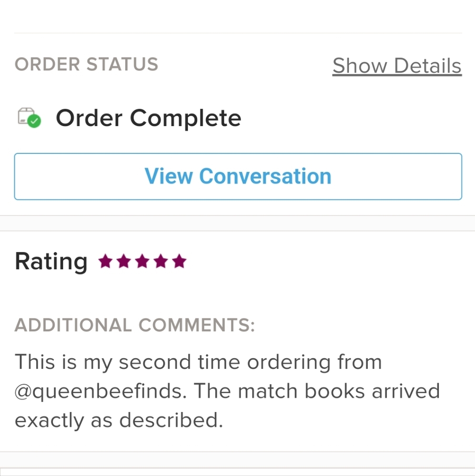This screenshot has width=475, height=476.
Task: Select the third rating star
Action: 142,261
